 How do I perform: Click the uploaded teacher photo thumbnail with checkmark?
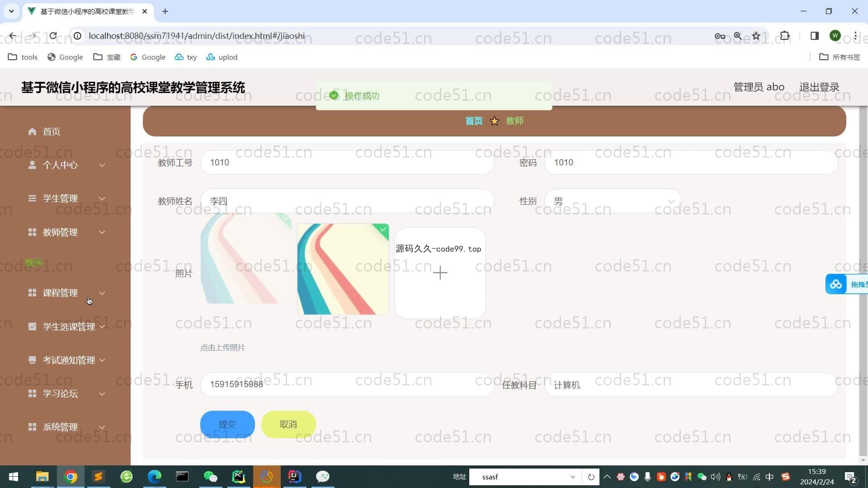click(x=343, y=269)
